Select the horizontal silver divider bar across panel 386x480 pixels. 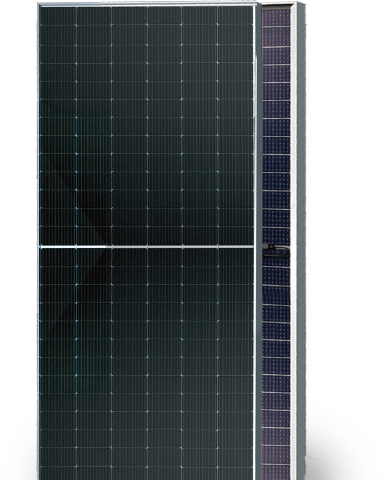point(146,247)
